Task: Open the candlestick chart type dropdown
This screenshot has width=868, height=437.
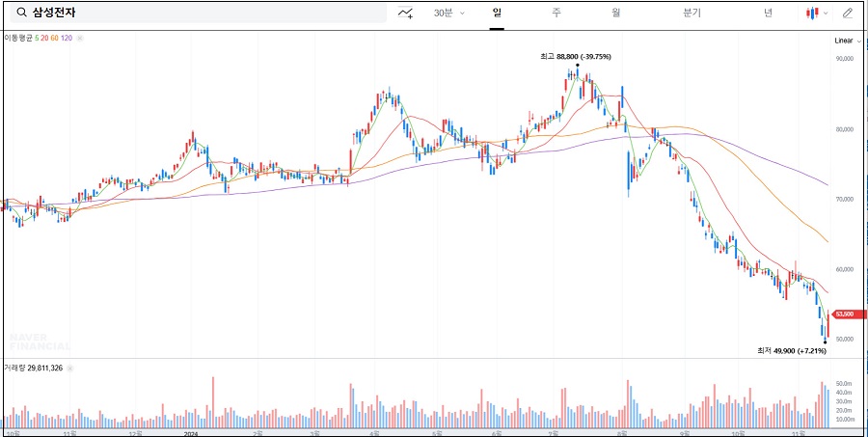Action: (x=817, y=14)
